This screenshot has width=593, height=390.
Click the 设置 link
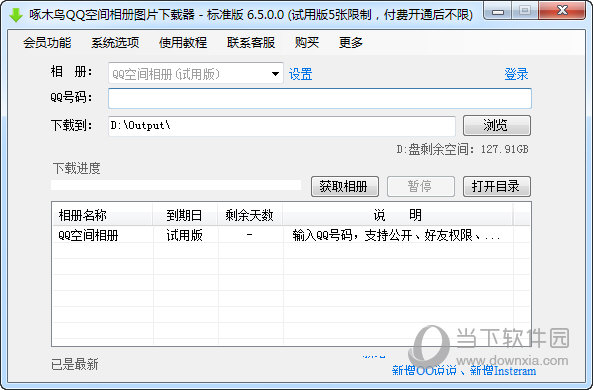(x=301, y=74)
